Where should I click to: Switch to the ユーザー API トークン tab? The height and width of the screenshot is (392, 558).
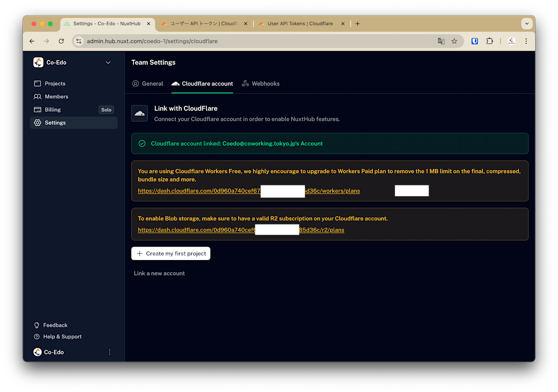tap(205, 24)
